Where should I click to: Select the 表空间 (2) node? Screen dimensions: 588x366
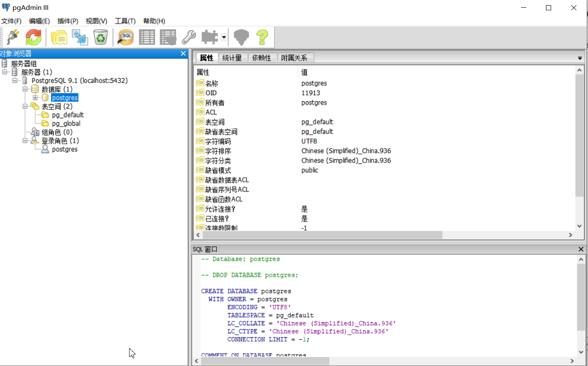57,106
